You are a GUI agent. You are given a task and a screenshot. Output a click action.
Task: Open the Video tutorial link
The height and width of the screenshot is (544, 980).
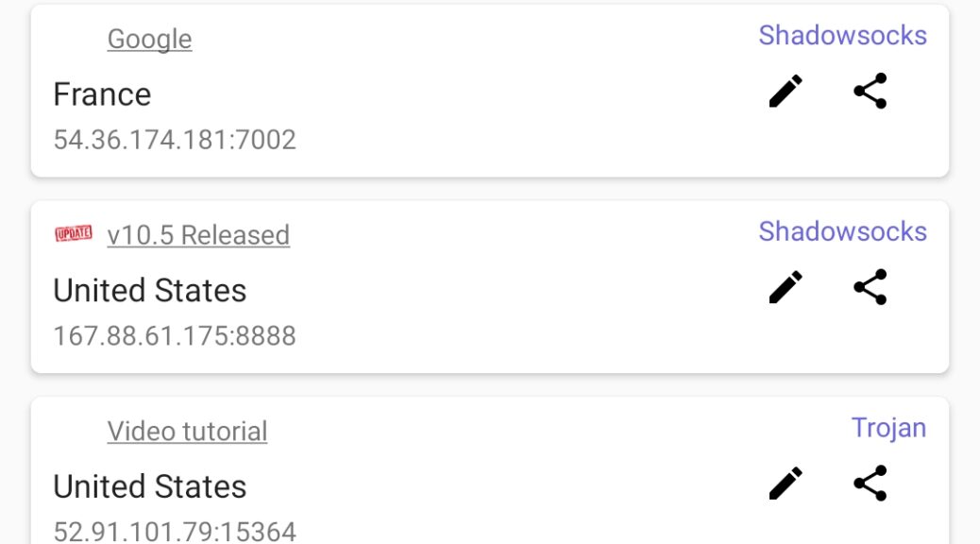pos(187,432)
